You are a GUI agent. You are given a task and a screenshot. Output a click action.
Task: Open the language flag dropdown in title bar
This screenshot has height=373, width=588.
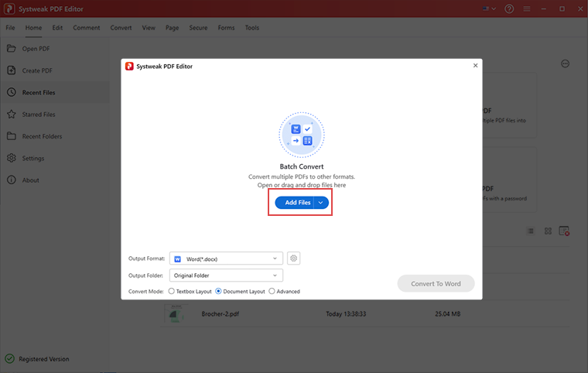coord(489,9)
